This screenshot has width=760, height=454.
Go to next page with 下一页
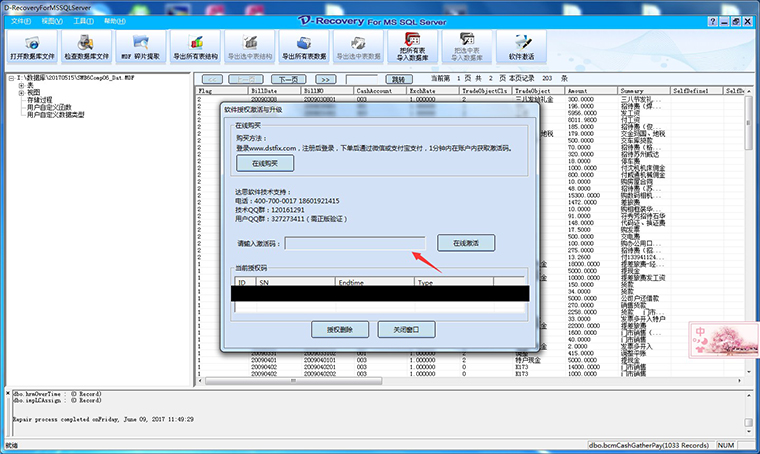pos(288,79)
